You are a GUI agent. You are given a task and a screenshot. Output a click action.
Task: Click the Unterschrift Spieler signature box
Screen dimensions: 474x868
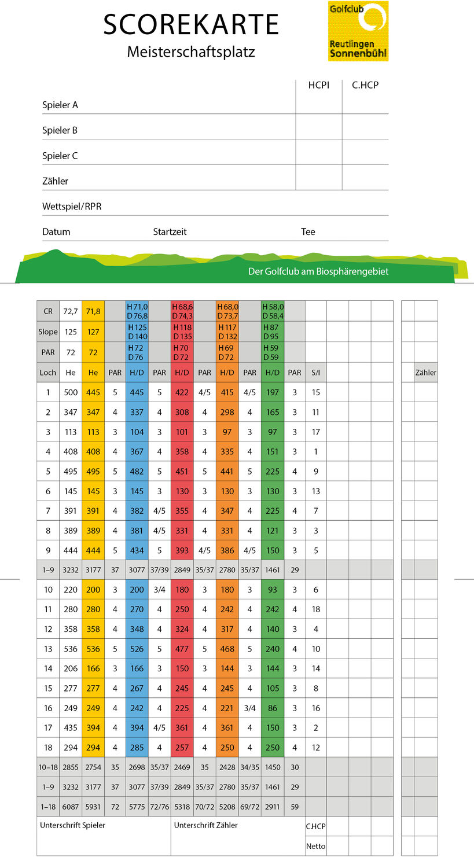tap(104, 836)
